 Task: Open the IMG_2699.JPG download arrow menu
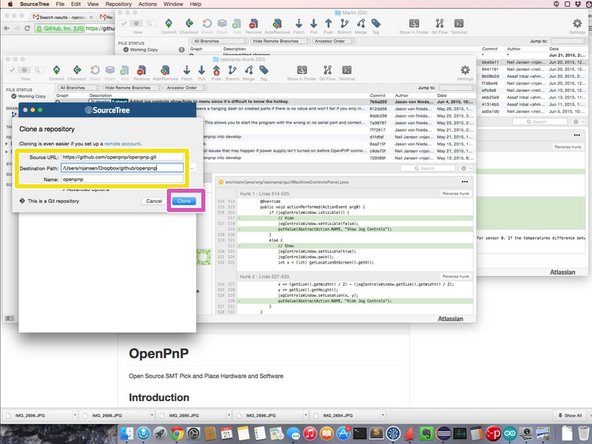[x=75, y=415]
